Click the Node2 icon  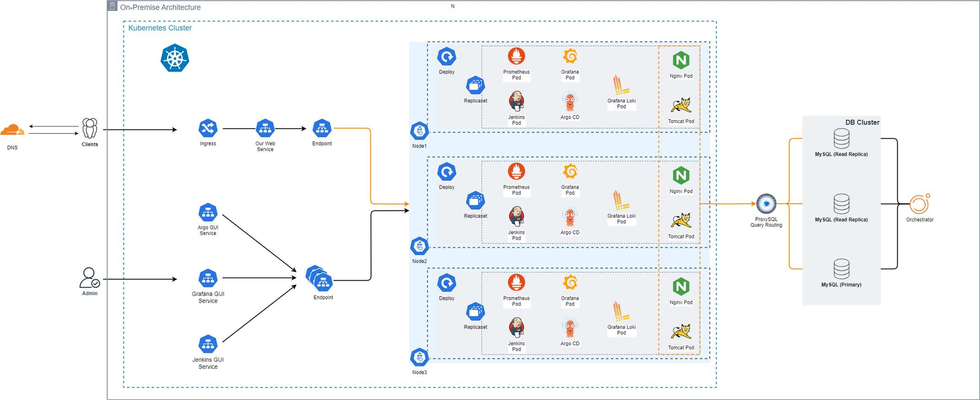419,246
